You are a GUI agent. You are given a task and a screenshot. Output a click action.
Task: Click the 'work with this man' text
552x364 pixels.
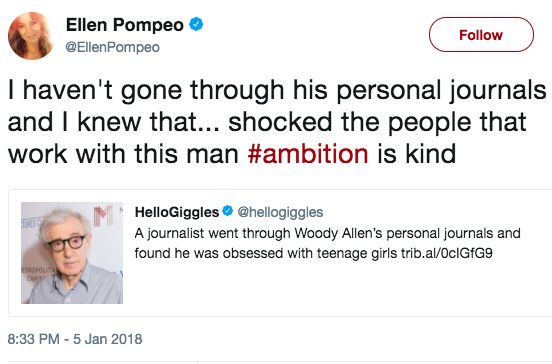(x=123, y=154)
